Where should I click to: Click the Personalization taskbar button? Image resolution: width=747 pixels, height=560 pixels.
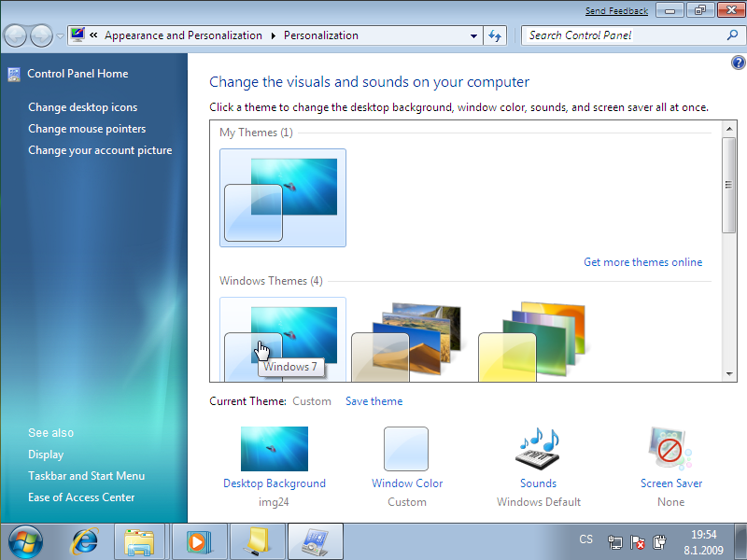pyautogui.click(x=316, y=542)
